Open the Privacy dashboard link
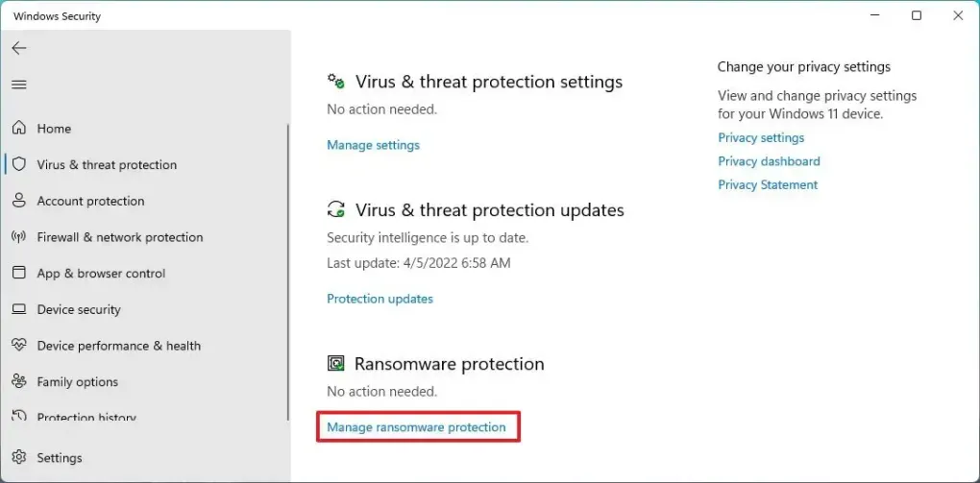The image size is (980, 483). pyautogui.click(x=769, y=161)
